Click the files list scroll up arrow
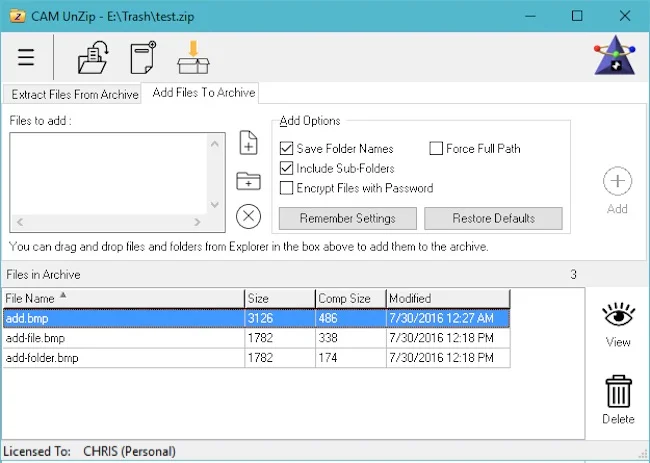This screenshot has width=650, height=463. 215,144
